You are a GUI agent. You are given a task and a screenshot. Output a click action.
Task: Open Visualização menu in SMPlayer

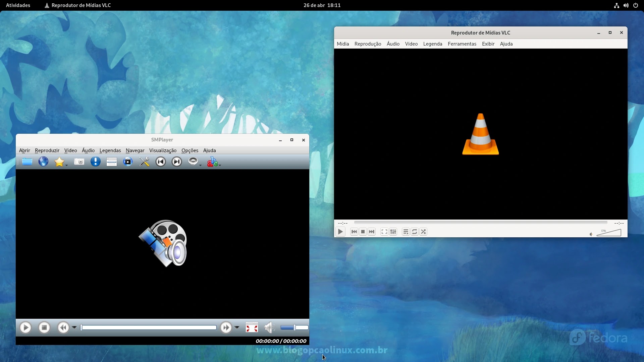pyautogui.click(x=163, y=150)
